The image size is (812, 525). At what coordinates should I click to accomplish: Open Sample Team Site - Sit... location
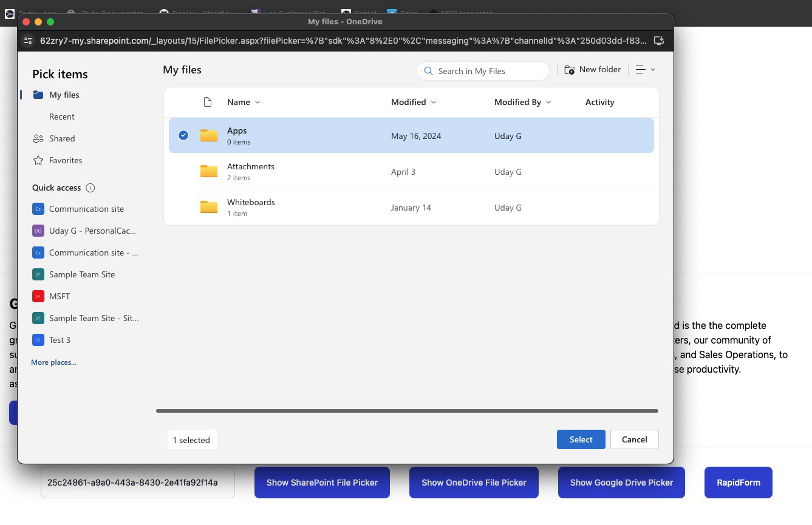click(94, 318)
